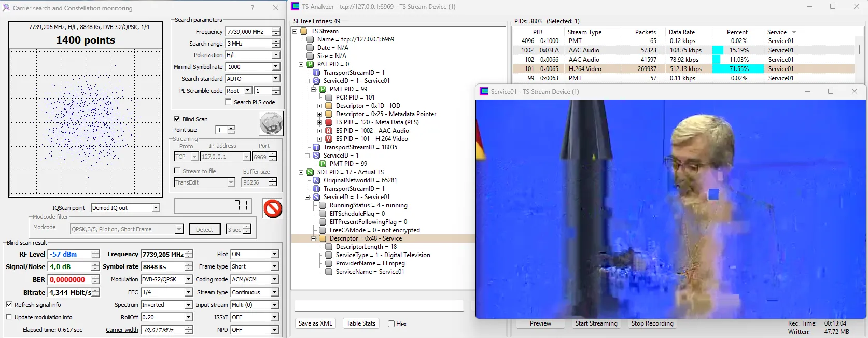The width and height of the screenshot is (868, 338).
Task: Click the help question mark in title bar
Action: pos(253,8)
